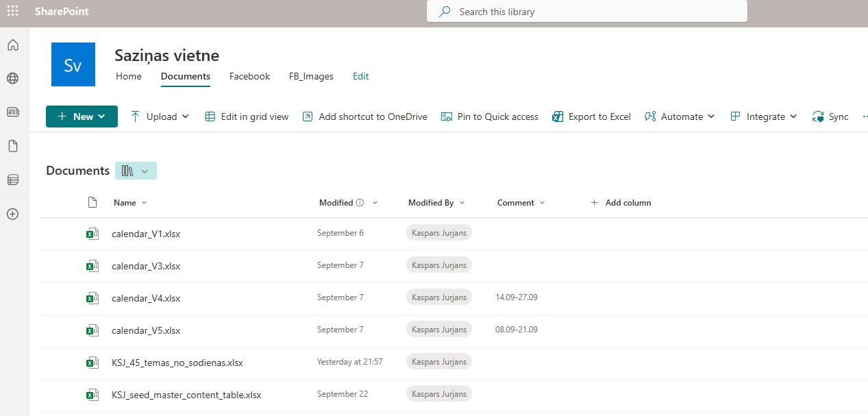This screenshot has width=868, height=416.
Task: Click the Export to Excel icon
Action: 559,117
